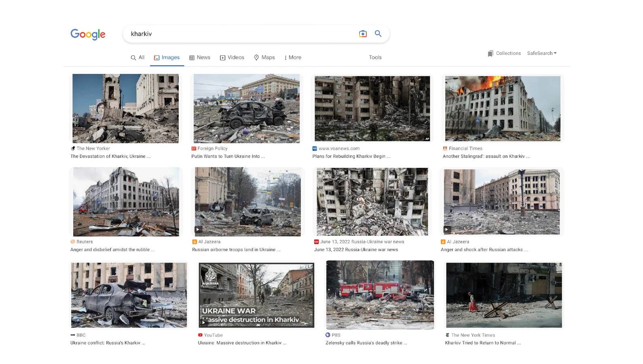Open the Tools filter options

(x=375, y=57)
